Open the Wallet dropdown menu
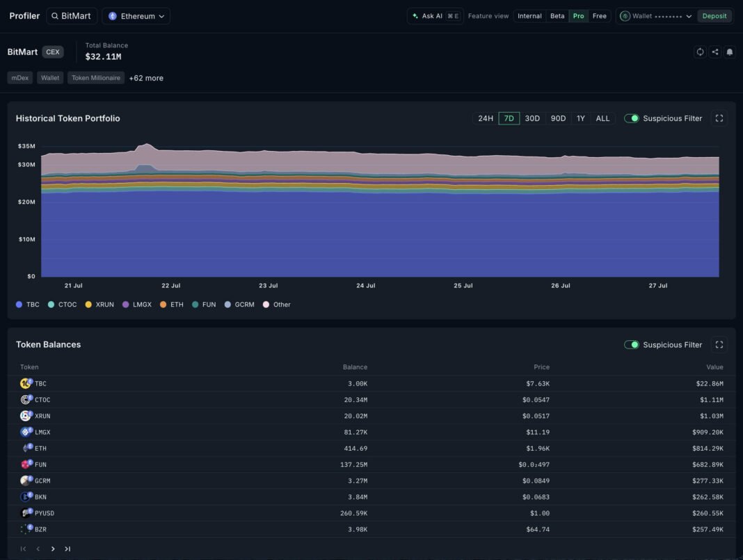 point(656,16)
